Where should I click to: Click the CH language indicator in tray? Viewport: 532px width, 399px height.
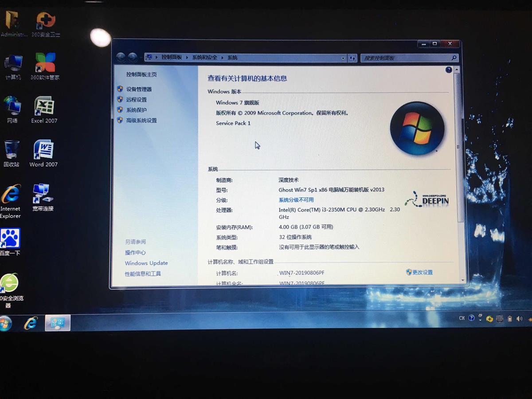(x=462, y=318)
